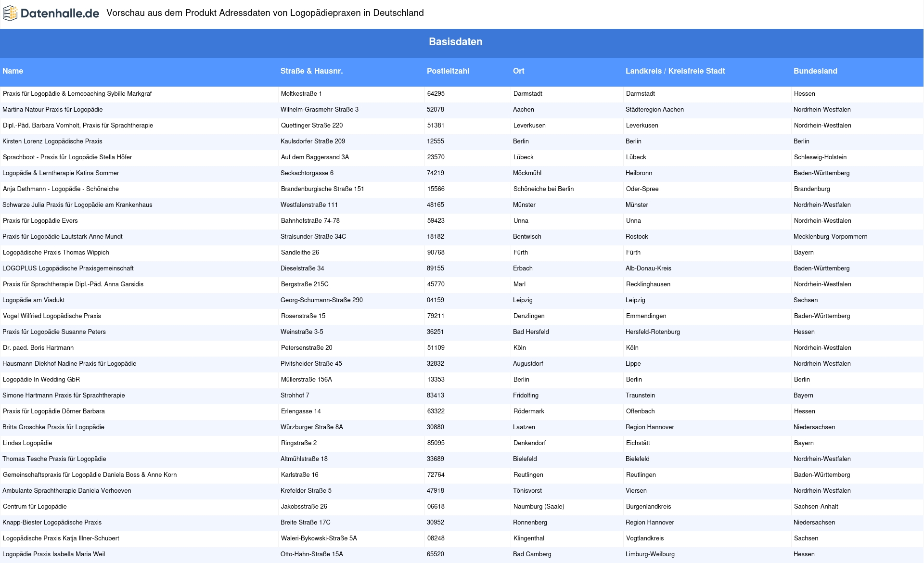This screenshot has height=563, width=924.
Task: Click the address Petersenstraße 20
Action: [x=307, y=348]
